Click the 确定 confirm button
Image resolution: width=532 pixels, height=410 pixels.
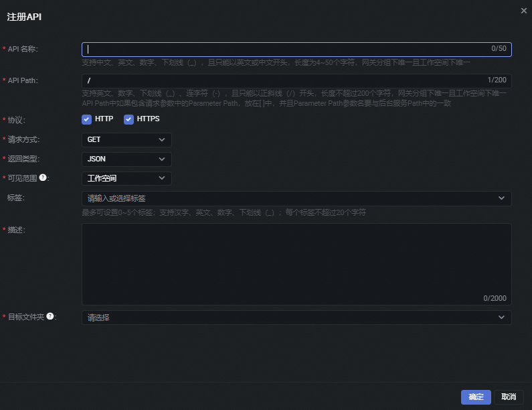(476, 397)
